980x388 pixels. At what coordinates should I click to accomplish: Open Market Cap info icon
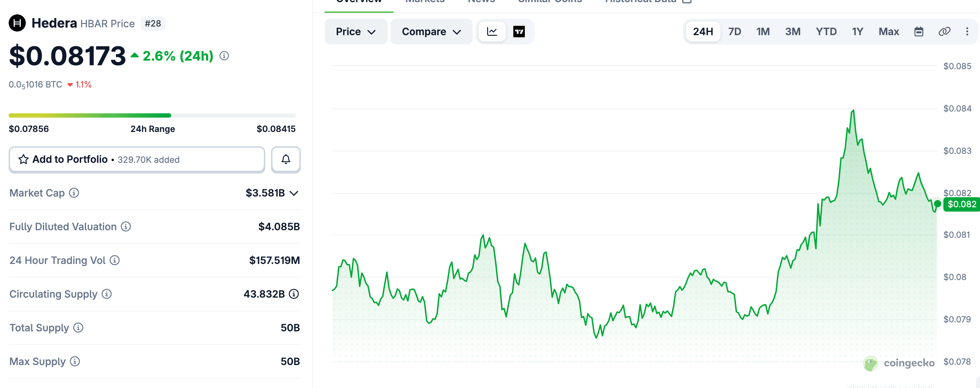[x=74, y=193]
